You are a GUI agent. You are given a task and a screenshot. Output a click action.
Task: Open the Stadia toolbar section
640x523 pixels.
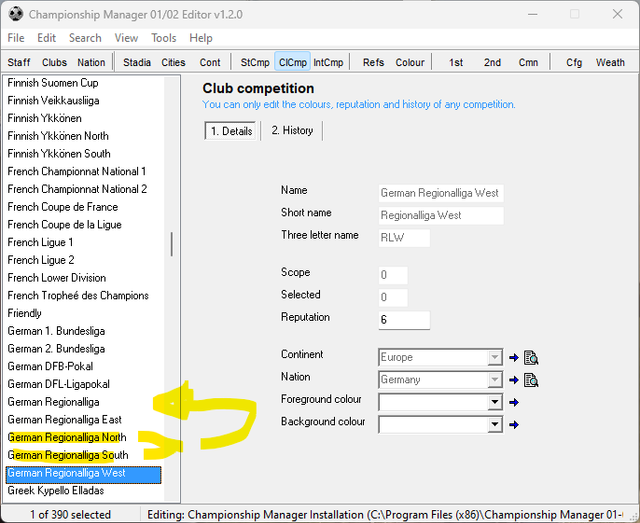(137, 62)
